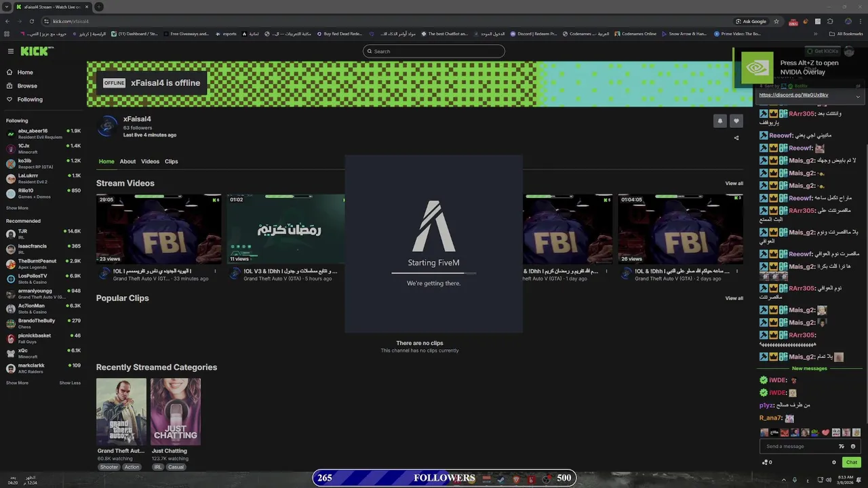The width and height of the screenshot is (868, 488).
Task: Open the hamburger sidebar menu
Action: (11, 52)
